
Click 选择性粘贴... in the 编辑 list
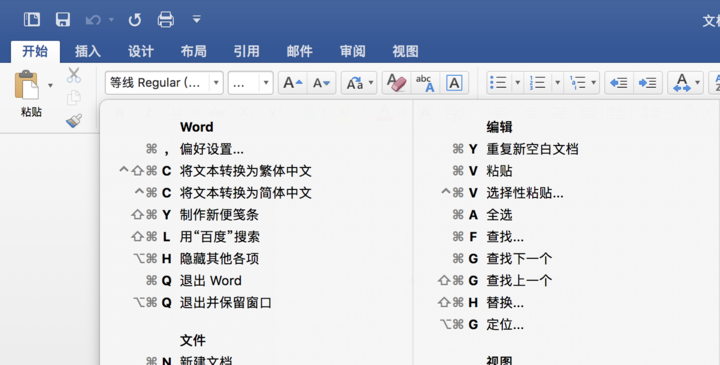coord(525,193)
